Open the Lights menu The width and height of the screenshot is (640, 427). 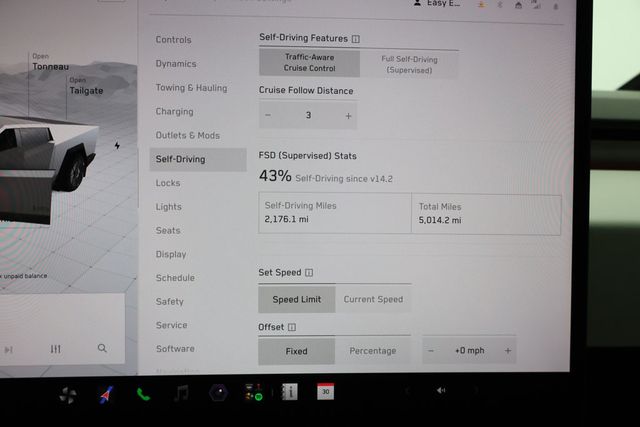pos(169,207)
